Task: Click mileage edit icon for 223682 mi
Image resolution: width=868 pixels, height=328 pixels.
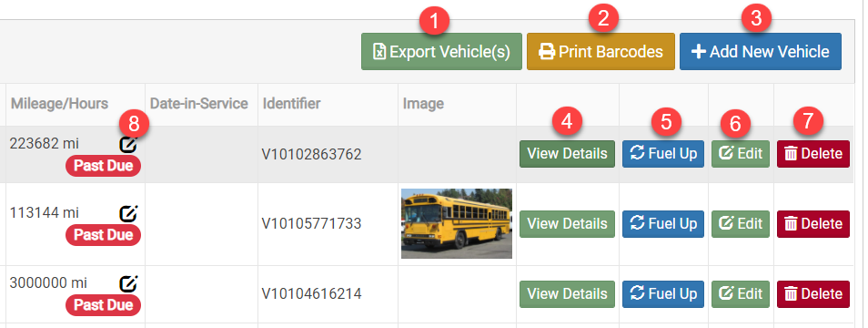Action: coord(128,145)
